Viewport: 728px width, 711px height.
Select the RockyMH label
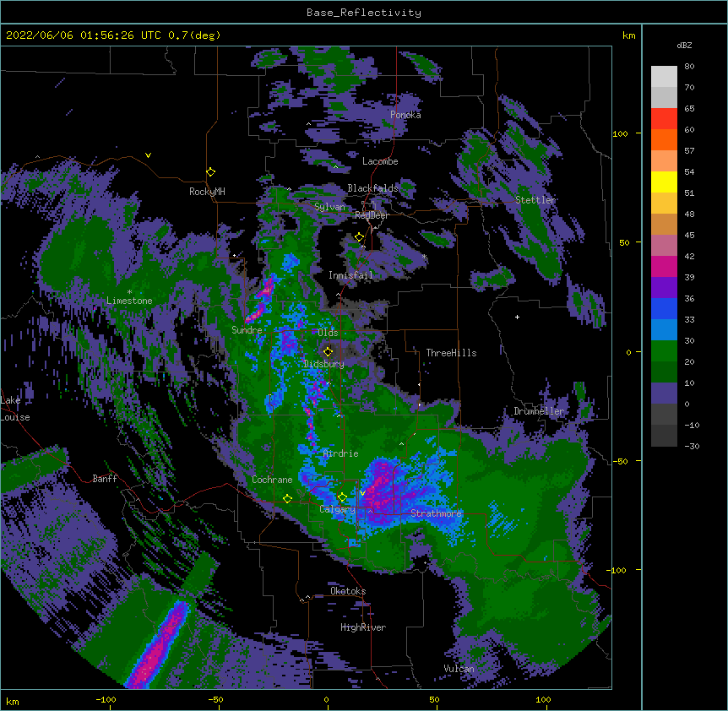pyautogui.click(x=207, y=192)
